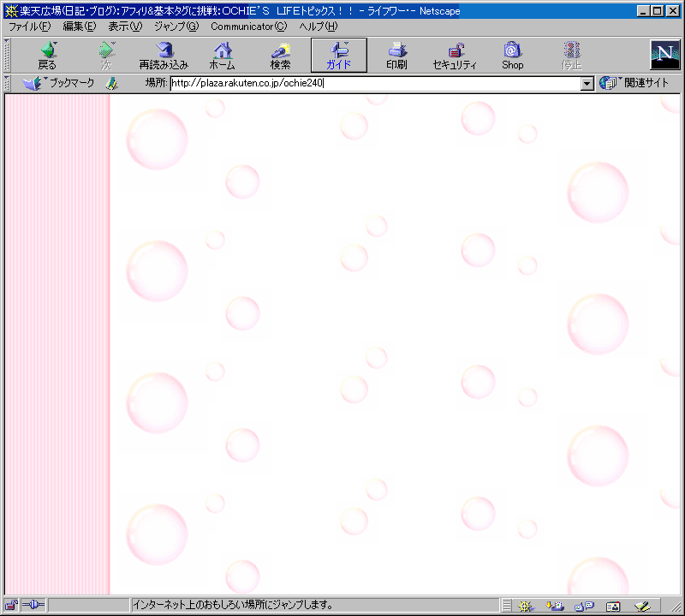The width and height of the screenshot is (685, 616).
Task: Open the ファイル(F) menu
Action: 30,27
